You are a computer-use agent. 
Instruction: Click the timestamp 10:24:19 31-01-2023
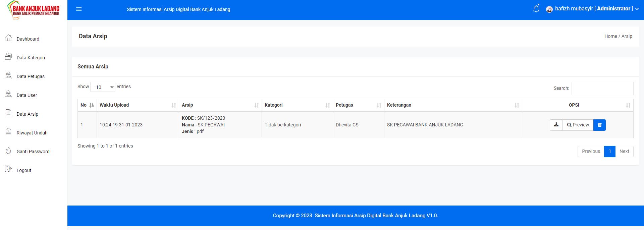pos(121,125)
